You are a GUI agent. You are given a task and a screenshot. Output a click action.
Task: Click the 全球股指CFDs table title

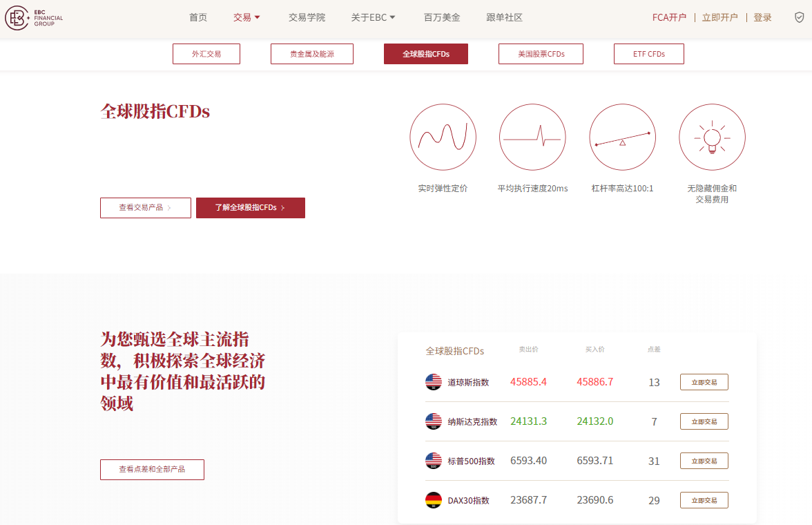point(454,351)
